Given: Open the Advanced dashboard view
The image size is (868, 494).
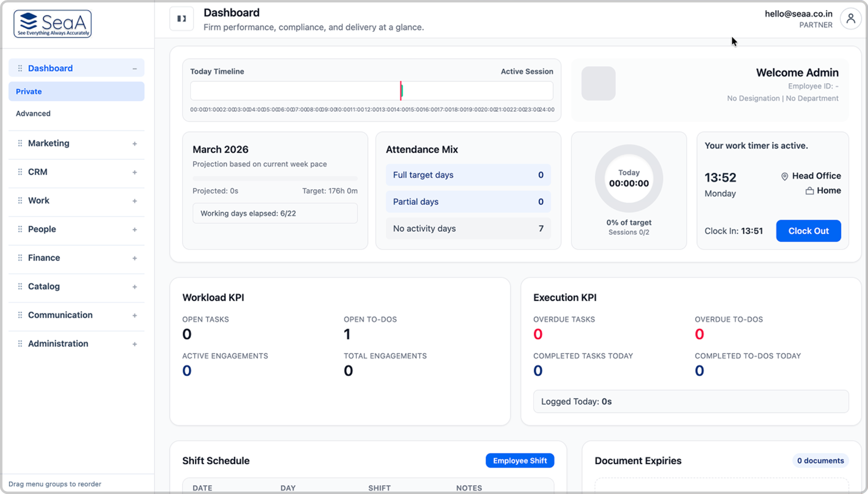Looking at the screenshot, I should [x=33, y=114].
